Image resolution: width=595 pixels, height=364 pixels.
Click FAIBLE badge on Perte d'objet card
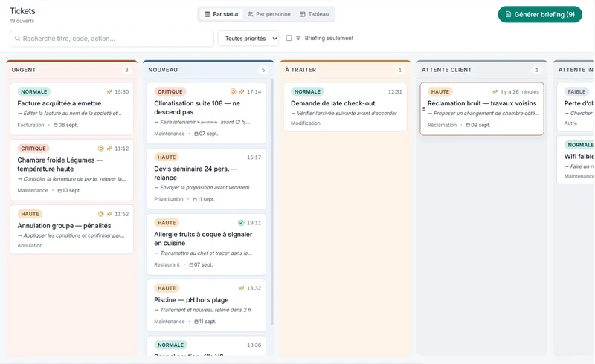577,92
